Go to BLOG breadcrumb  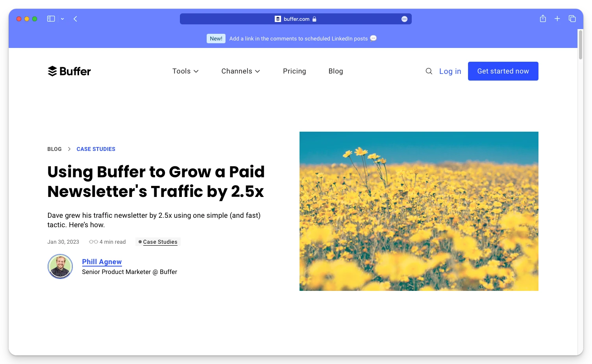[x=54, y=149]
